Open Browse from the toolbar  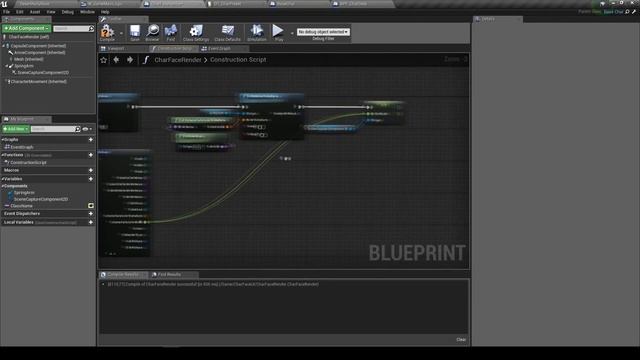coord(152,33)
